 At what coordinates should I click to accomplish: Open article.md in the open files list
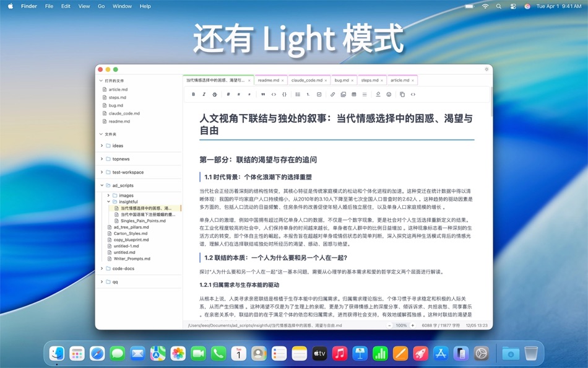pyautogui.click(x=118, y=90)
